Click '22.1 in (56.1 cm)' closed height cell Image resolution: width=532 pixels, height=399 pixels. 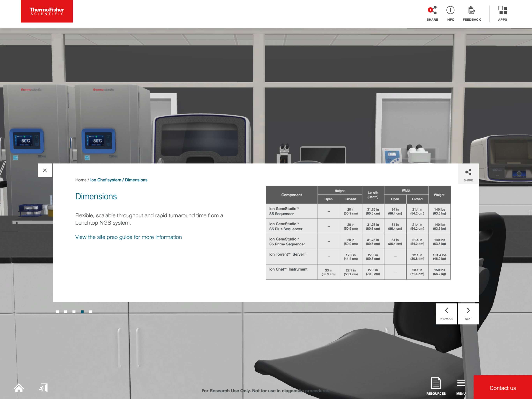(x=351, y=272)
